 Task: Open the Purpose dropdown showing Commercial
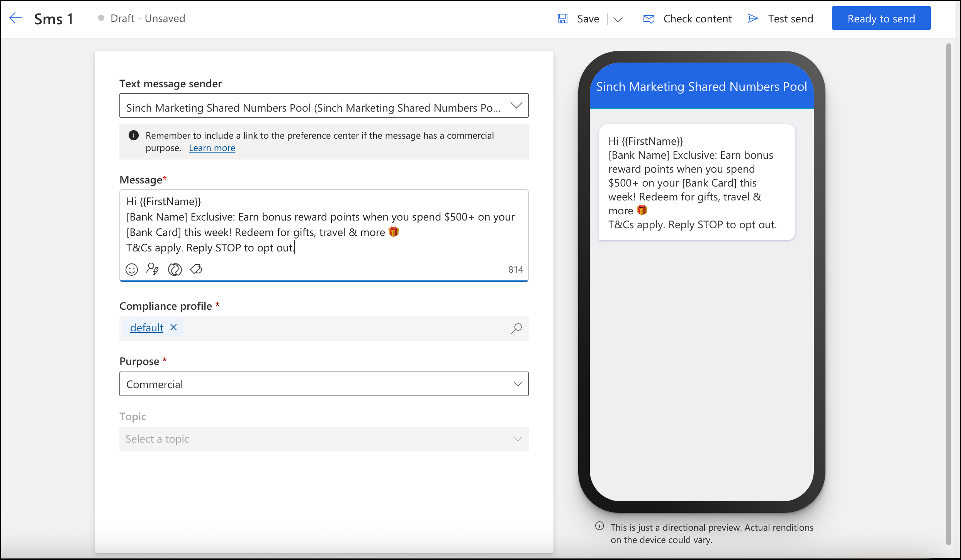pos(518,384)
